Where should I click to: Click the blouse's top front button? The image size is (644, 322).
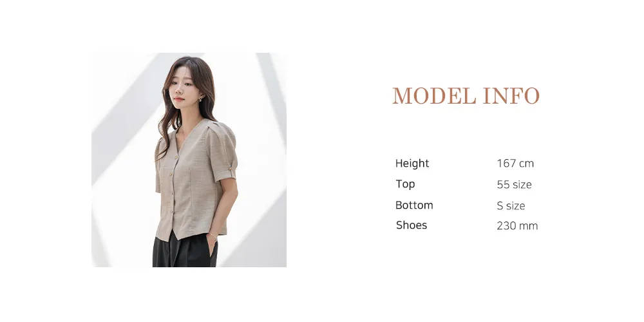coord(177,158)
